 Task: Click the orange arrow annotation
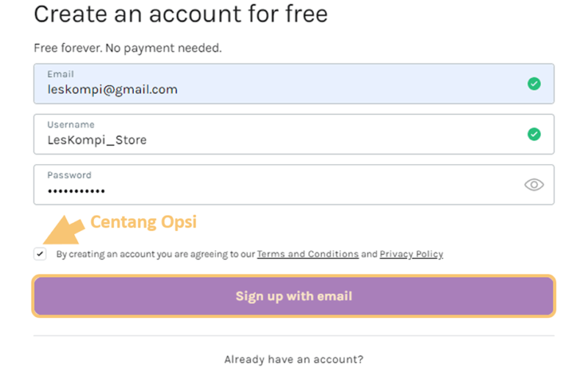click(x=64, y=230)
